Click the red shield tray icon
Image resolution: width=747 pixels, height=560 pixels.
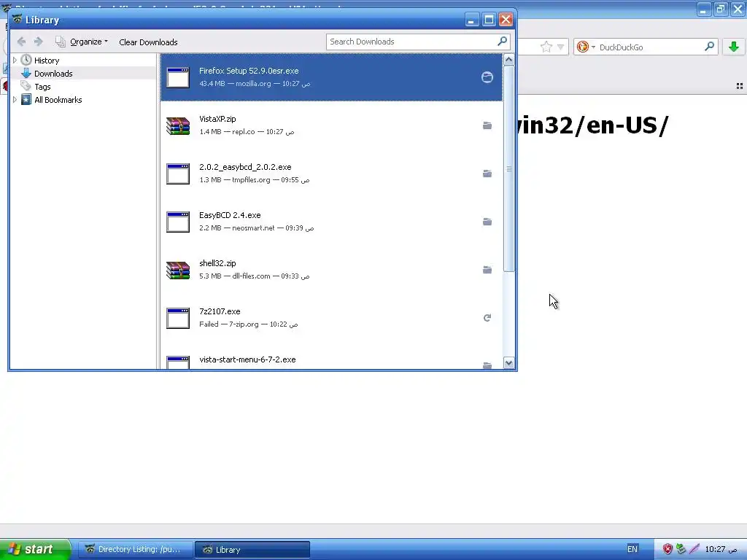coord(667,549)
